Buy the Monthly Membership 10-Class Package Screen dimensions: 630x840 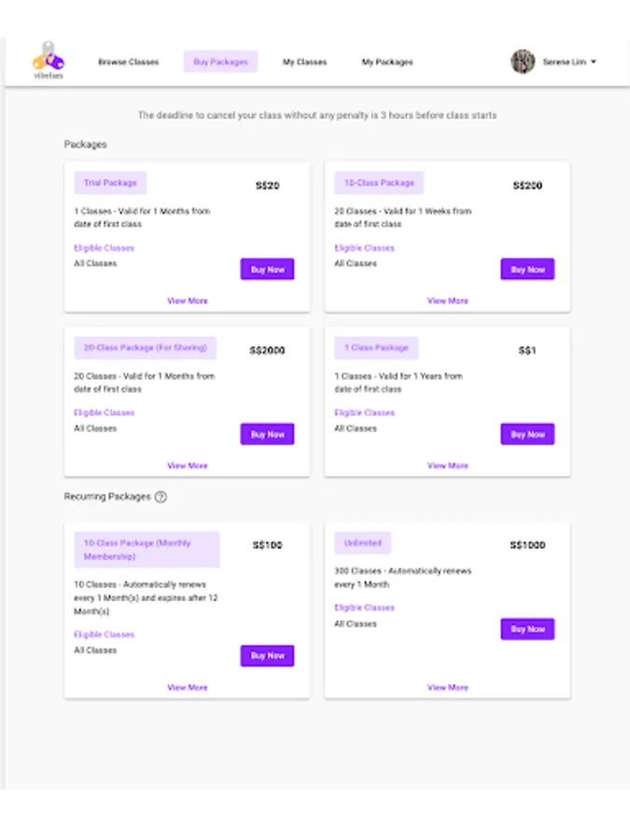(267, 656)
